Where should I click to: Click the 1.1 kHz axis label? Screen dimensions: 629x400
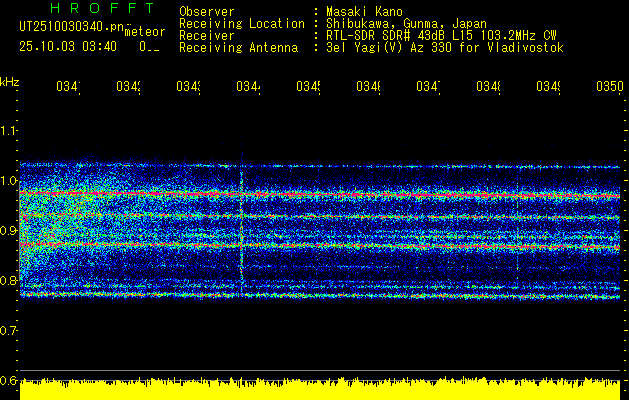pos(9,130)
